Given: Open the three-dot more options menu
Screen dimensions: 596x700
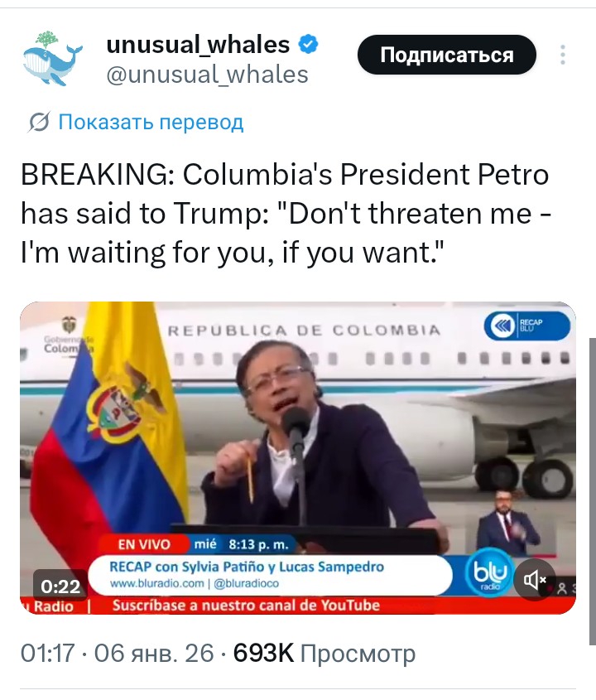Looking at the screenshot, I should (x=563, y=55).
